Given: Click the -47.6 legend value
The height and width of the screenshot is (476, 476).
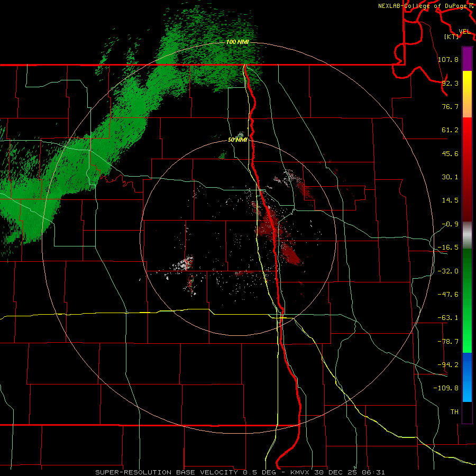Looking at the screenshot, I should tap(448, 295).
